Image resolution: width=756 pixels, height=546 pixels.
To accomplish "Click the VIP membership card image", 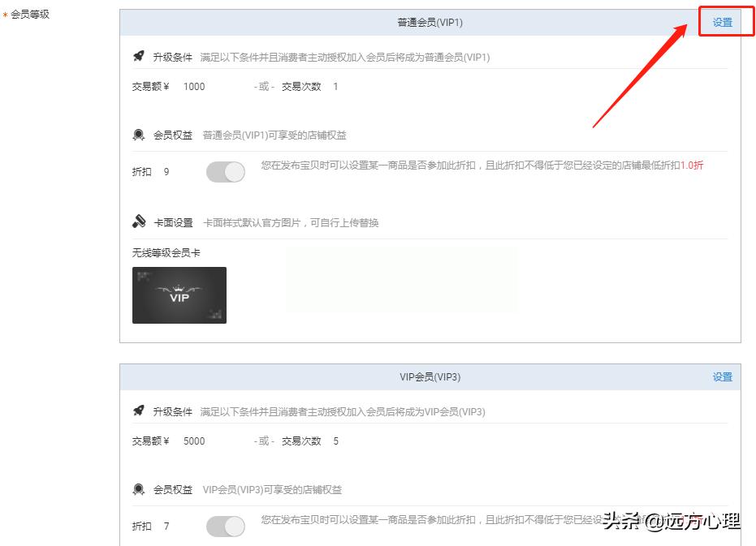I will 179,295.
